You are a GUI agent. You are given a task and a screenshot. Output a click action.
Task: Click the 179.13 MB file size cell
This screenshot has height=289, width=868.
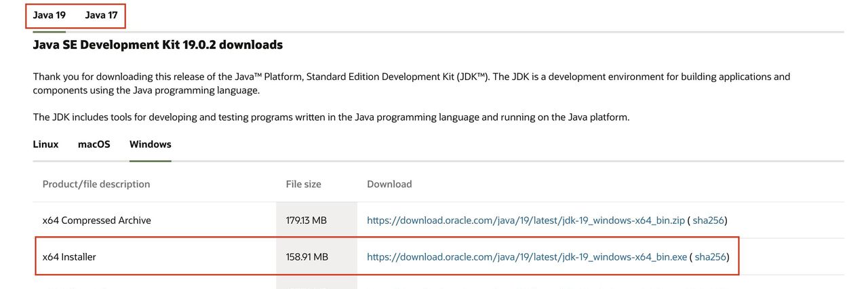[307, 220]
